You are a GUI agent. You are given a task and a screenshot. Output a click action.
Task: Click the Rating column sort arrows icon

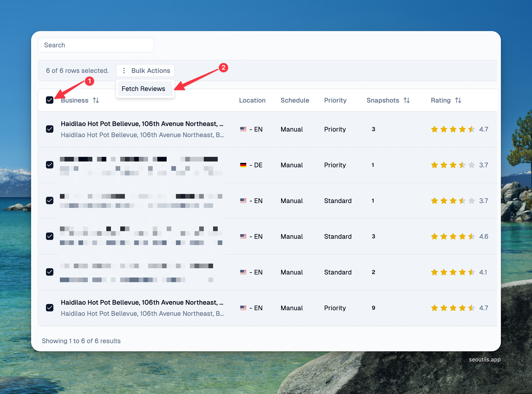[x=458, y=100]
